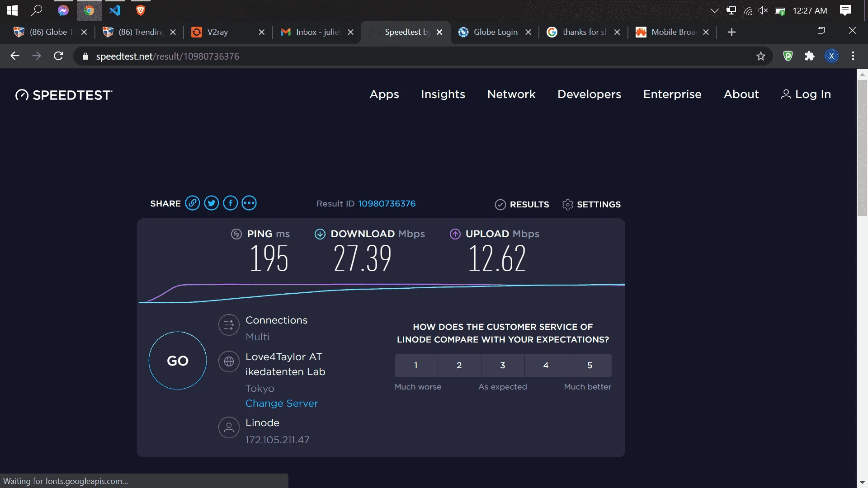The image size is (868, 488).
Task: Open the shield extension icon in the toolbar
Action: [x=788, y=56]
